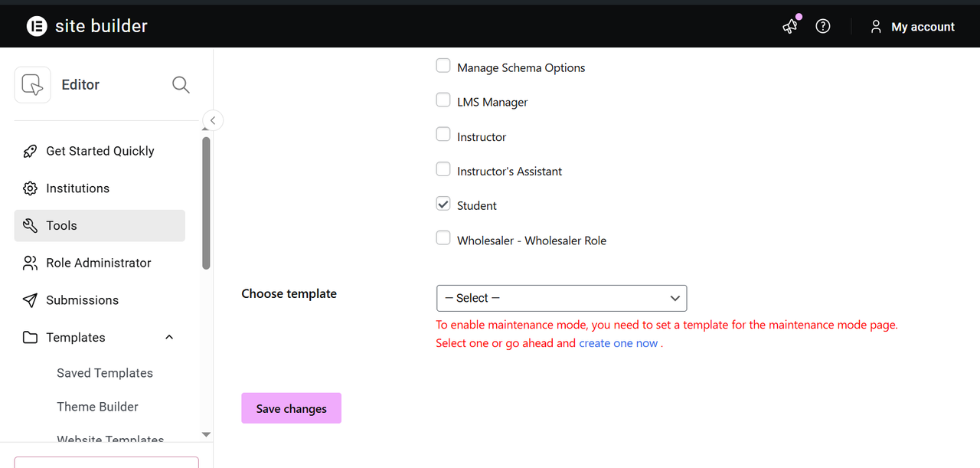Viewport: 980px width, 468px height.
Task: Click the paper plane icon beside Submissions
Action: (30, 300)
